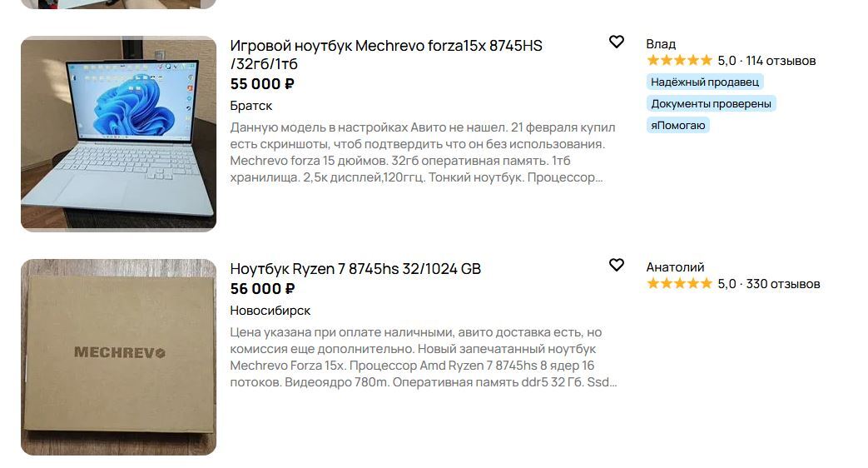Click the Mechrevo cardboard box photo

click(118, 356)
